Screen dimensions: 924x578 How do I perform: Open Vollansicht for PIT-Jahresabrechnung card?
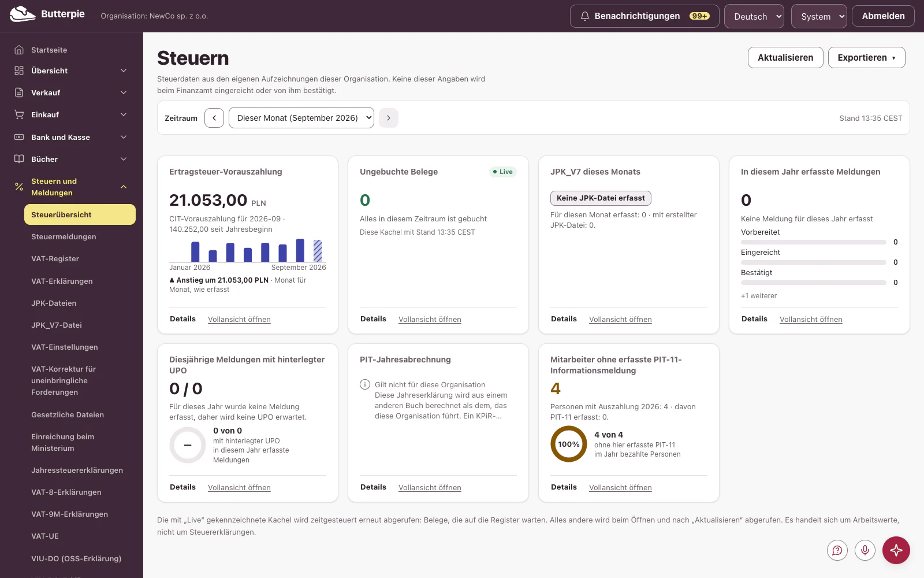[430, 487]
